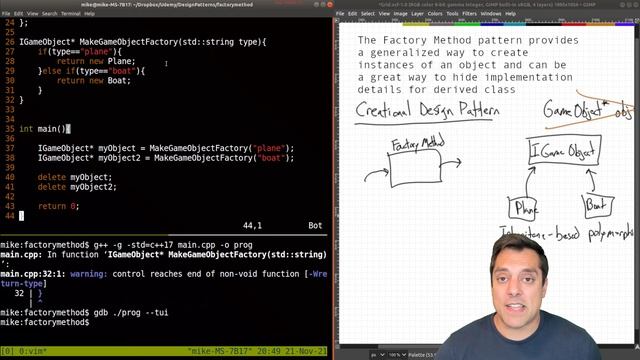
Task: Open GIMP Layer menu
Action: (x=417, y=13)
